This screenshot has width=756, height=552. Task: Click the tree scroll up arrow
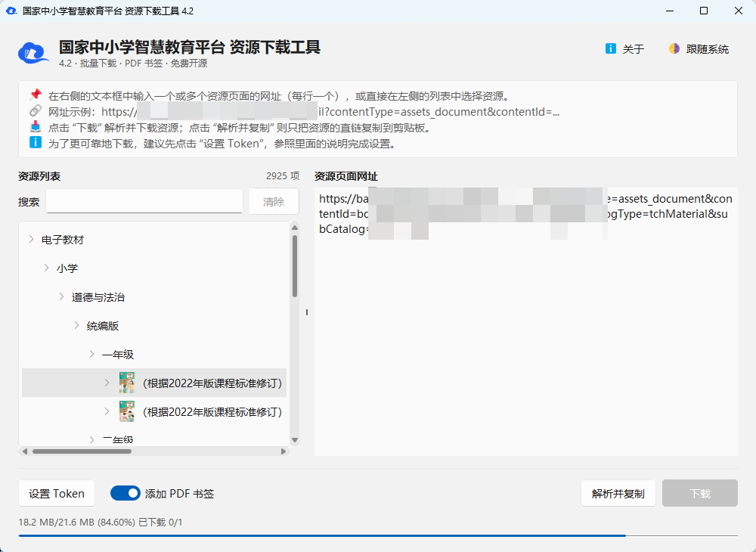tap(295, 228)
